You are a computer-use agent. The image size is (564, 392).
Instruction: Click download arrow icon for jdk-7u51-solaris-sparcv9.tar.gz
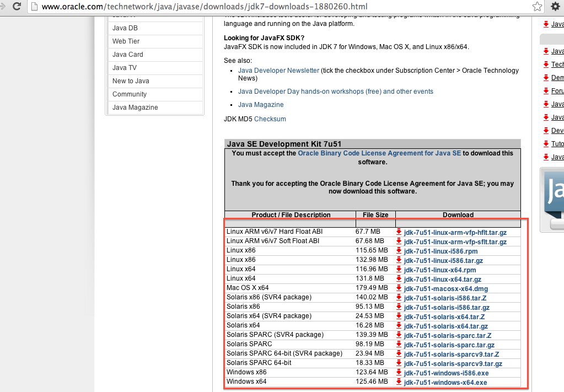pyautogui.click(x=399, y=363)
